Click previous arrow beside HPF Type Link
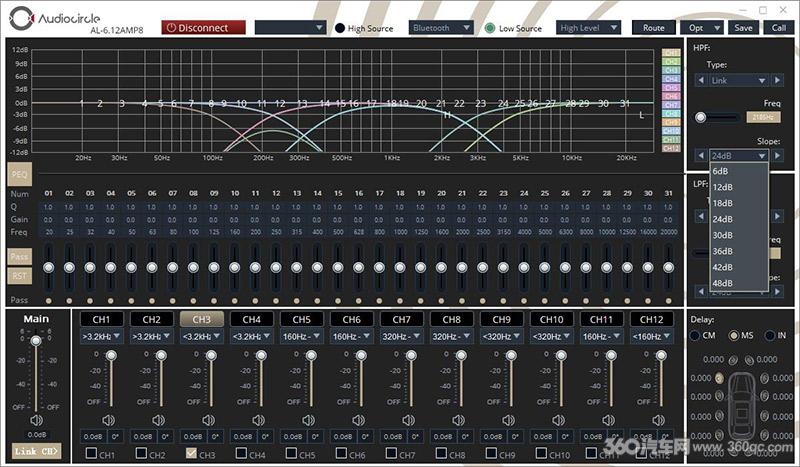This screenshot has height=467, width=800. click(x=701, y=80)
